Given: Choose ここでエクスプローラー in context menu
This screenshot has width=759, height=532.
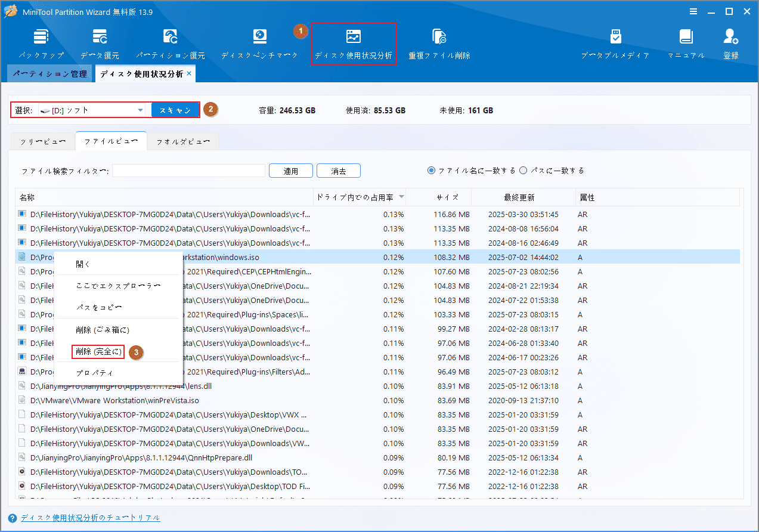Looking at the screenshot, I should [x=119, y=286].
